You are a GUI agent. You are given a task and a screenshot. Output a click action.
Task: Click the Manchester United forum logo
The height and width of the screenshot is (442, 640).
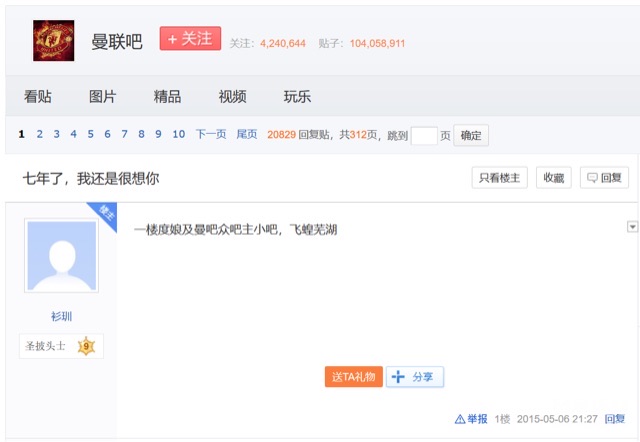point(54,40)
